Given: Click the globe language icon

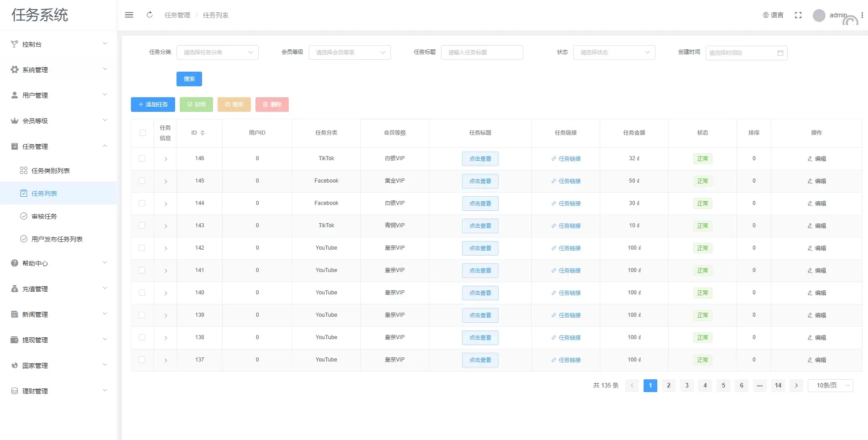Looking at the screenshot, I should 766,15.
